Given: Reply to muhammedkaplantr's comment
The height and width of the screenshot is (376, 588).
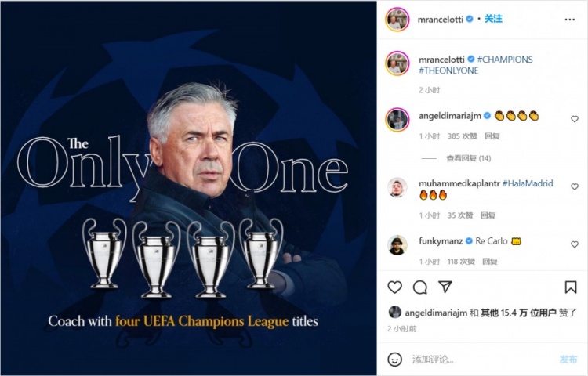Looking at the screenshot, I should click(488, 215).
